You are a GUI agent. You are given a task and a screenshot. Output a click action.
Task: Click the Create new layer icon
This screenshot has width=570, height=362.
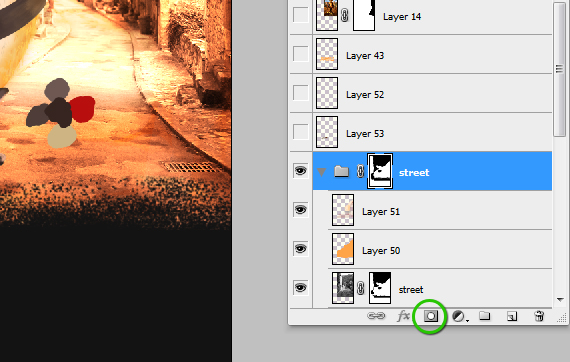click(512, 316)
